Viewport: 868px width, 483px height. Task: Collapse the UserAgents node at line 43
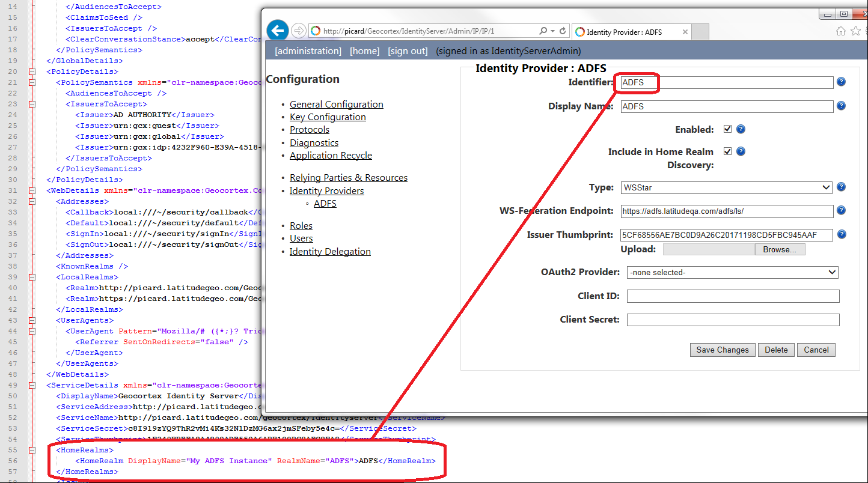click(x=32, y=320)
